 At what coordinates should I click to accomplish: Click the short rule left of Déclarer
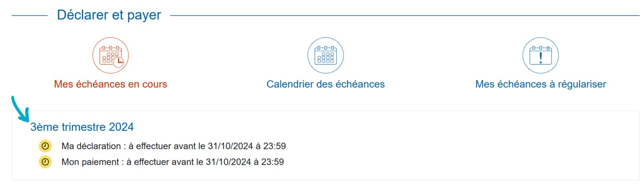(29, 16)
